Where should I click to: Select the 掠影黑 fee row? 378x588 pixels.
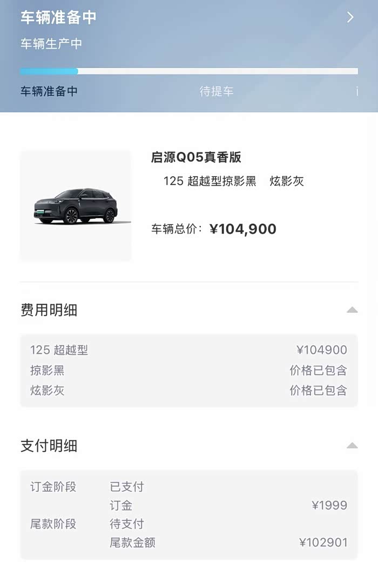pyautogui.click(x=189, y=370)
